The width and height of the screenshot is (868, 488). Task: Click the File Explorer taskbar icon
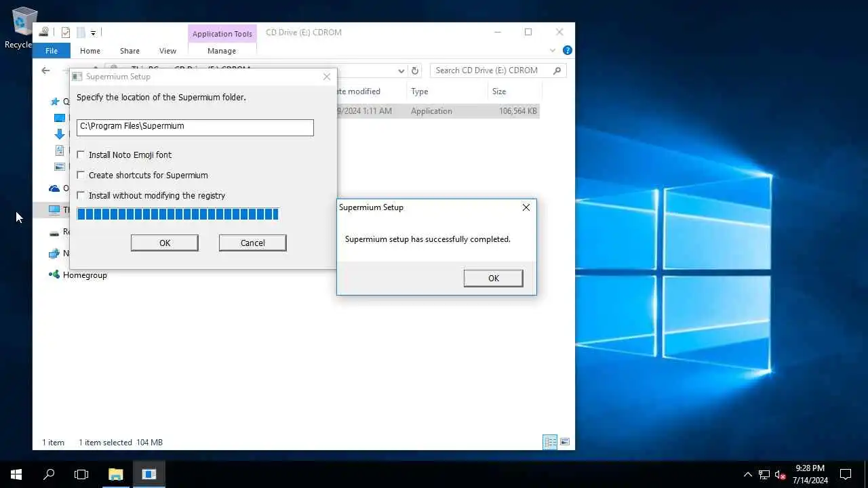[116, 474]
